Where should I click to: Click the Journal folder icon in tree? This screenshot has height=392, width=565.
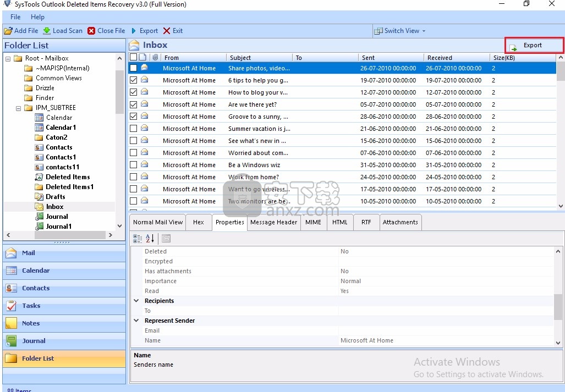[39, 217]
